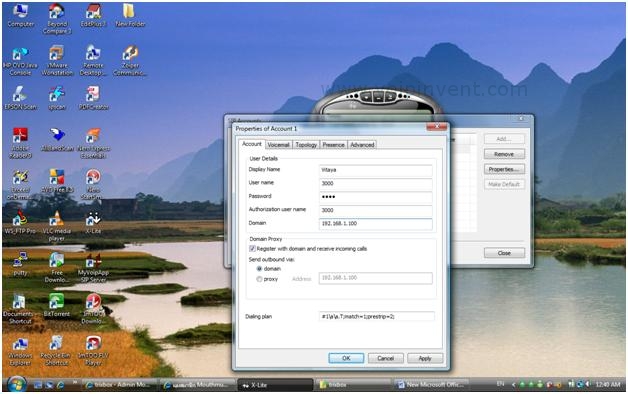Click the Dialing plan field
Viewport: 628px width, 394px height.
[x=376, y=316]
